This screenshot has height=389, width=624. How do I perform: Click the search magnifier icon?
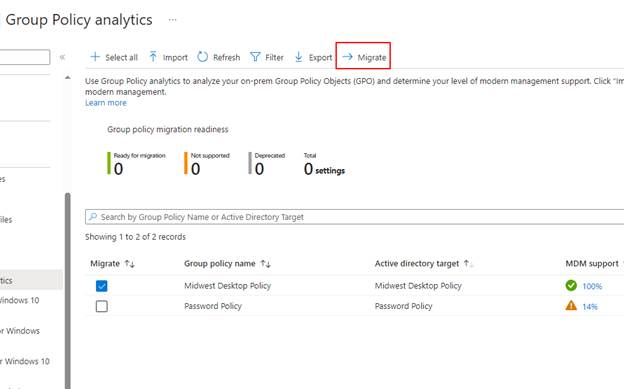(x=93, y=217)
